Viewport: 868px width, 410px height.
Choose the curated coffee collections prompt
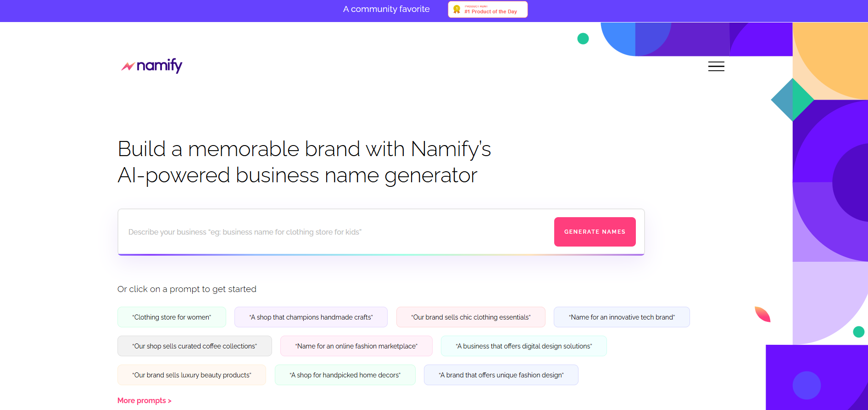tap(195, 346)
